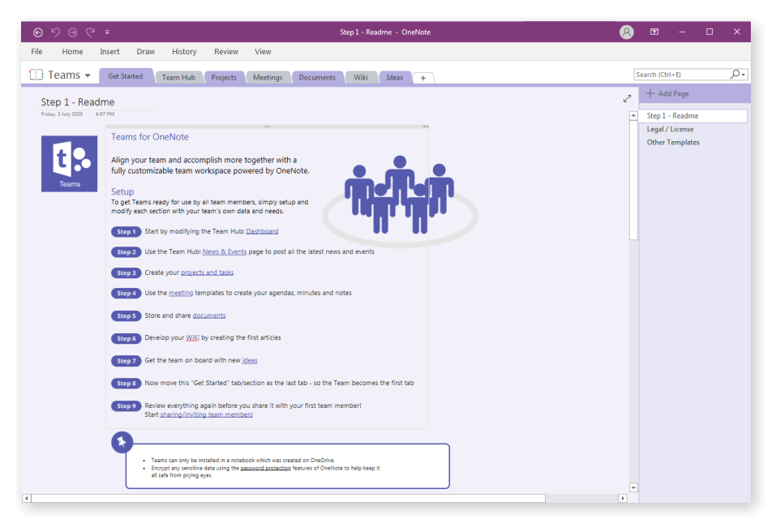Click the user account avatar icon

[626, 32]
